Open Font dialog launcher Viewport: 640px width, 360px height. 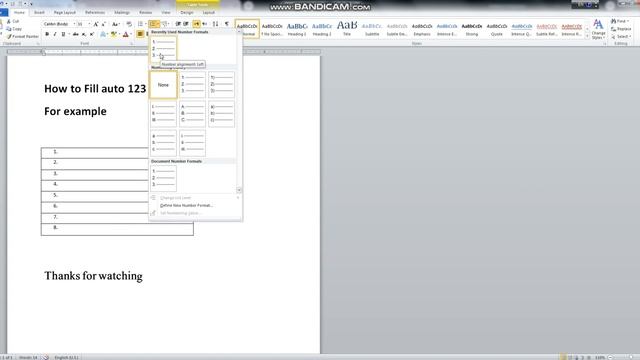coord(131,44)
